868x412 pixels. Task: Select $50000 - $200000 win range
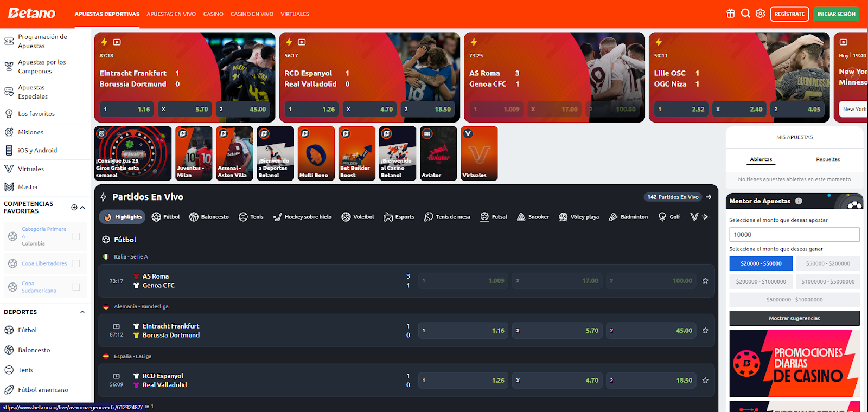[x=828, y=263]
